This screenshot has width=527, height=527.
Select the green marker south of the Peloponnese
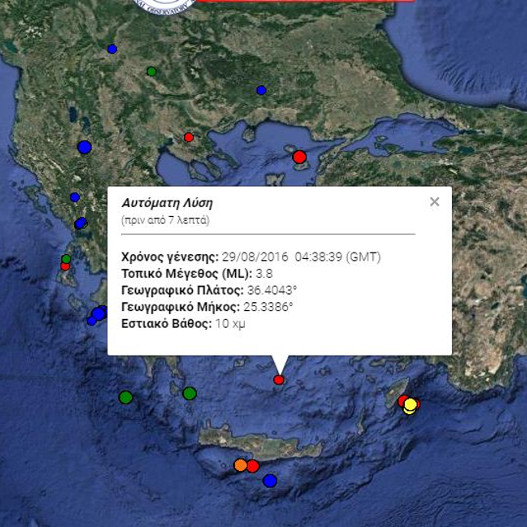tap(190, 393)
